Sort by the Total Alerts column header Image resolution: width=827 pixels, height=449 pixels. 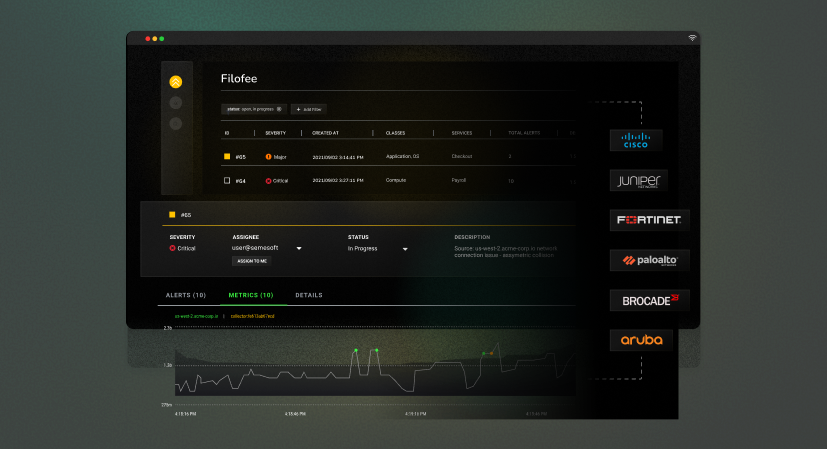(524, 133)
